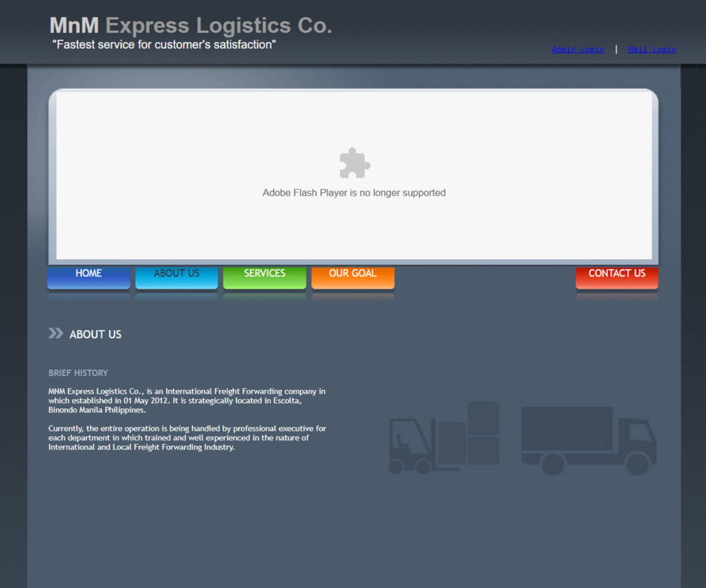This screenshot has width=706, height=588.
Task: Open the Admin Login link
Action: pos(578,50)
